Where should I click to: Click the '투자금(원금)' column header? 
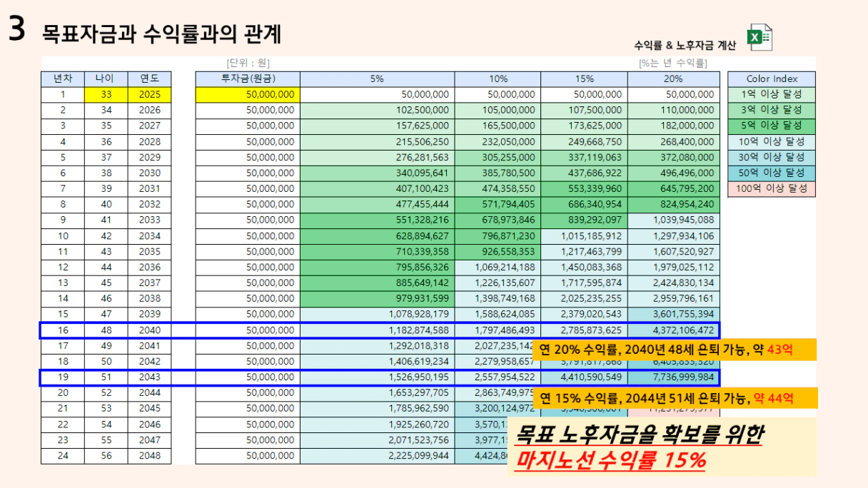[x=248, y=78]
